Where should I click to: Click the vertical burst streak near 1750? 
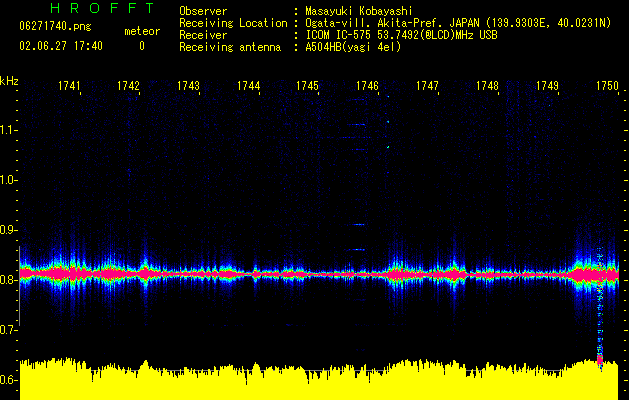pyautogui.click(x=600, y=309)
